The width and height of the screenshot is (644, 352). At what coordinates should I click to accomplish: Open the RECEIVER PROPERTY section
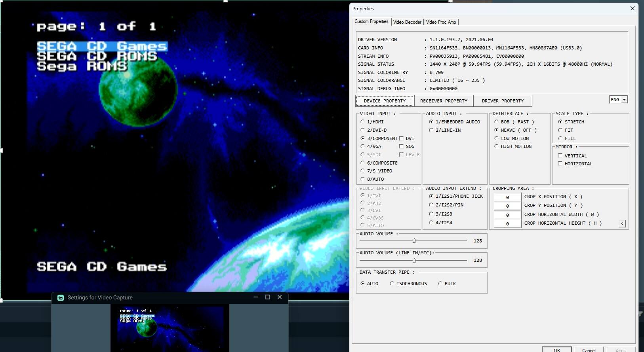click(444, 101)
